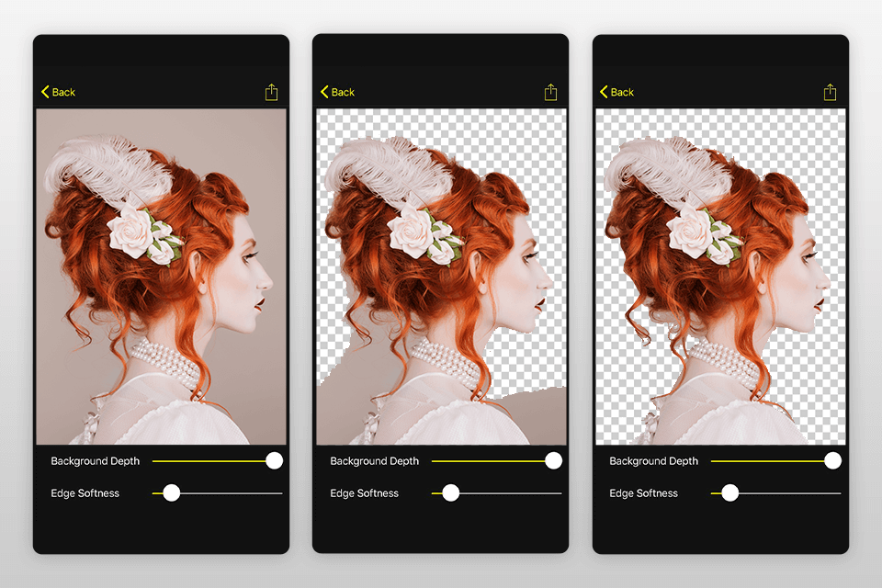Click 'Background Depth' label on middle phone
882x588 pixels.
(x=375, y=461)
